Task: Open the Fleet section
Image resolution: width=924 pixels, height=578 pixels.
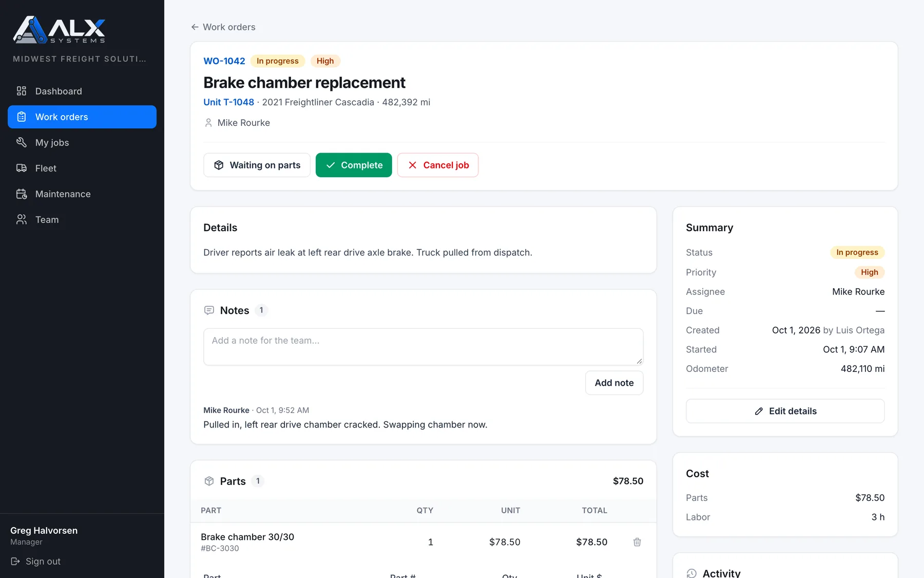Action: click(82, 168)
